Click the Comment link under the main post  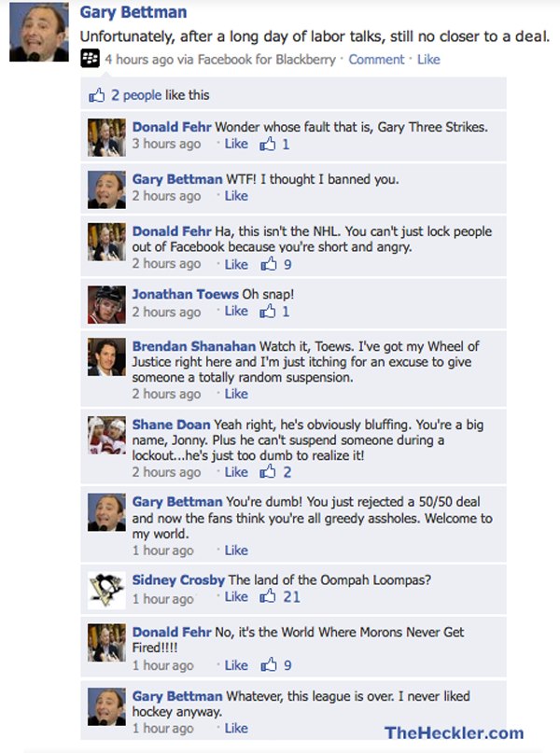pyautogui.click(x=376, y=59)
